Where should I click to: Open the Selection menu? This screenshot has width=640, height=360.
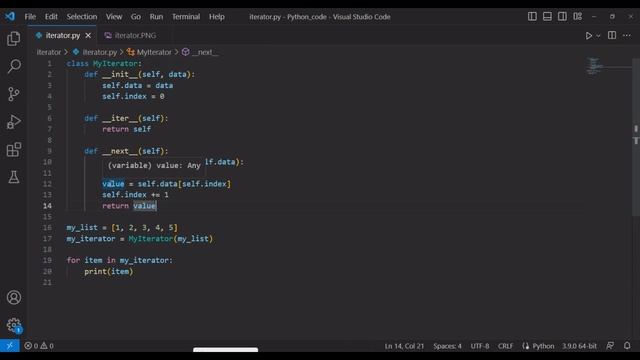coord(82,17)
